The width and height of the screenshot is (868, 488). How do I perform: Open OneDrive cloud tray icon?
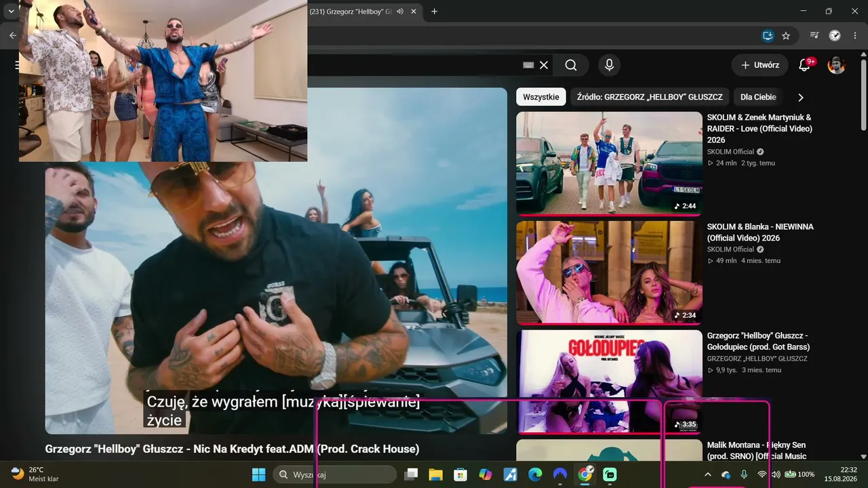pyautogui.click(x=726, y=474)
